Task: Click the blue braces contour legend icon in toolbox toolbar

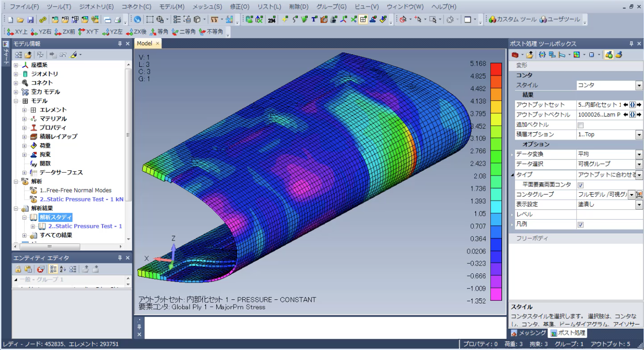Action: click(x=542, y=55)
